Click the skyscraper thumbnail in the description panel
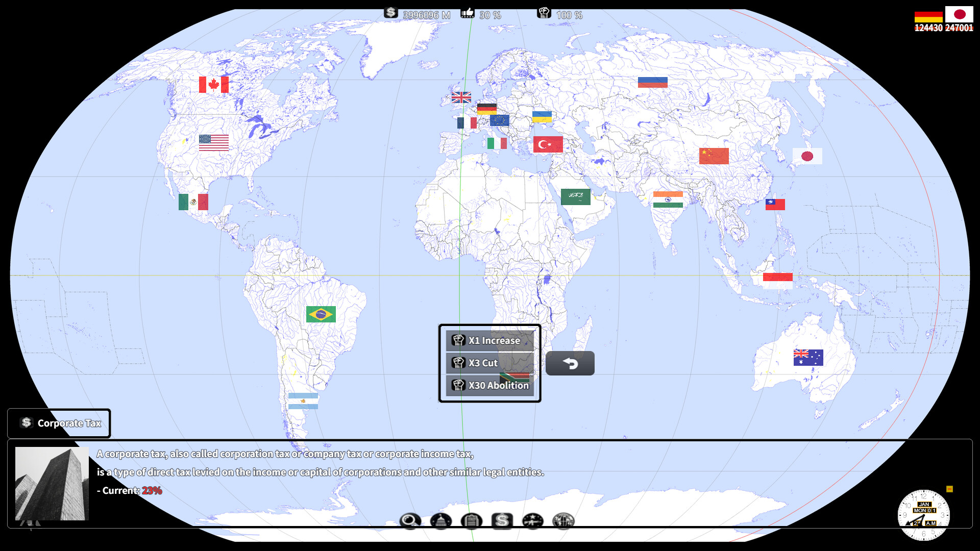 coord(52,483)
